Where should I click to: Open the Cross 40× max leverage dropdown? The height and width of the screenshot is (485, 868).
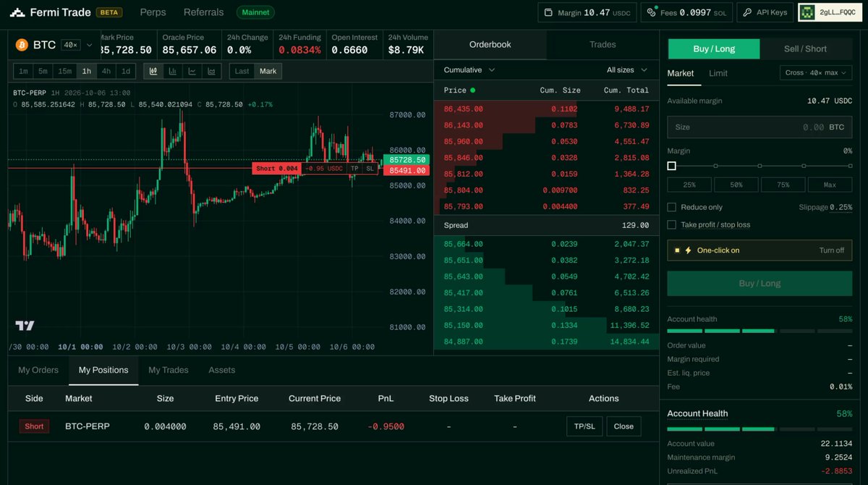816,73
